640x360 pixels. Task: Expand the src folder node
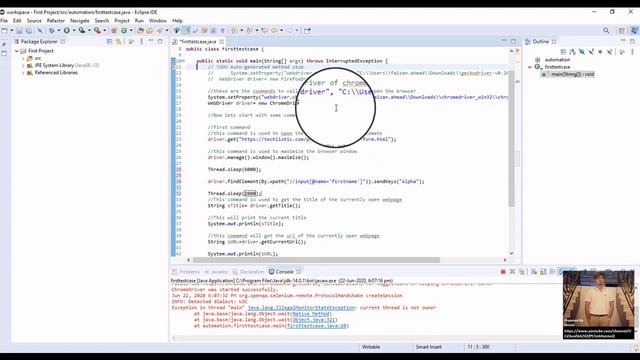coord(24,58)
